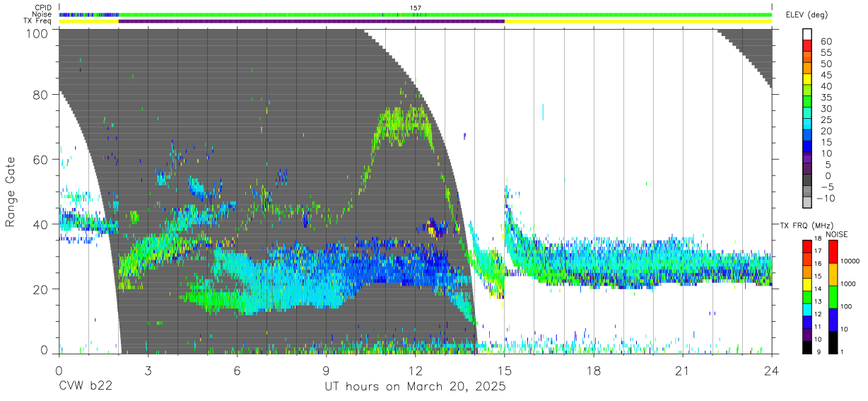Click the green-yellow echo peak near 12 UT, gate 70
Viewport: 868px width, 401px height.
click(403, 122)
